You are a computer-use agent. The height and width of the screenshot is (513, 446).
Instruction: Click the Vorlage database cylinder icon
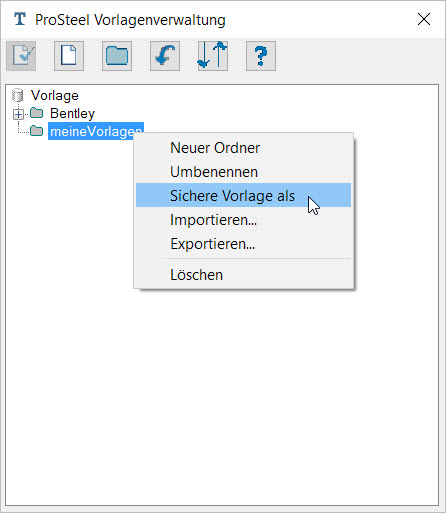17,95
